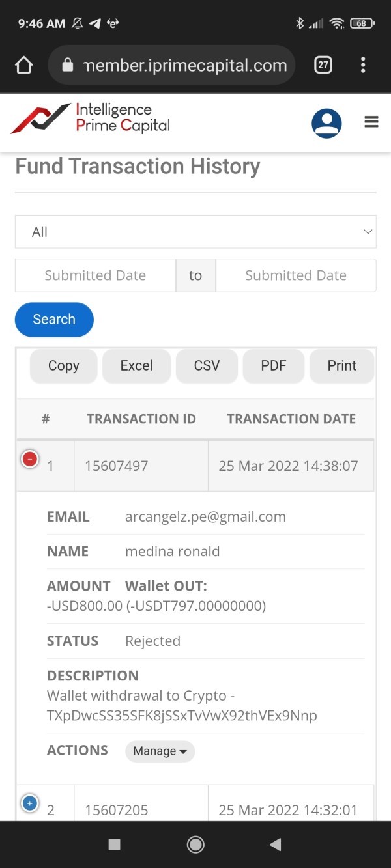Tap the Android recent apps square button
This screenshot has height=868, width=391.
coord(115,845)
